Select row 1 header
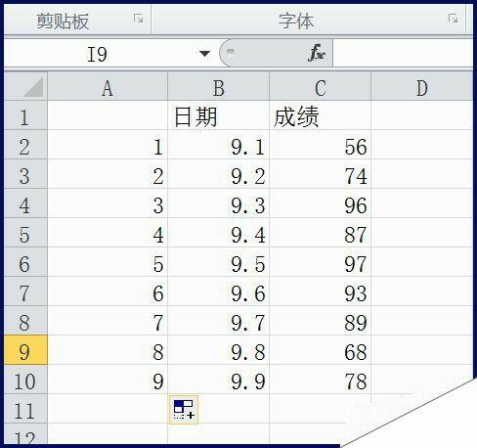This screenshot has height=448, width=477. pos(25,115)
